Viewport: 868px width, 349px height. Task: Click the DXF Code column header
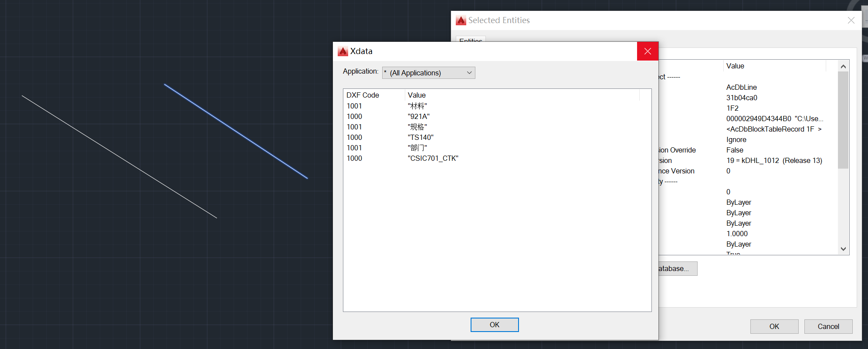pyautogui.click(x=374, y=95)
